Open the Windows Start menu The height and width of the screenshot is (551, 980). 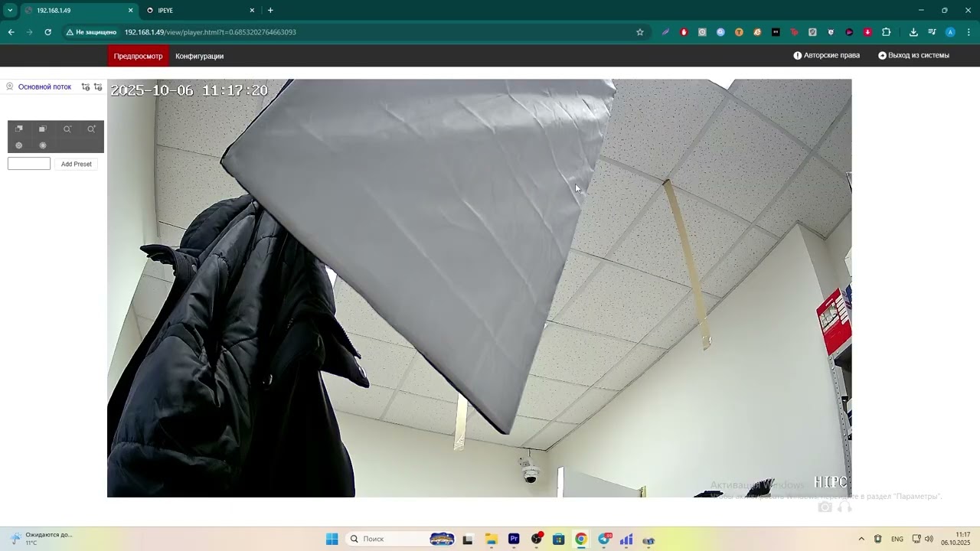coord(332,540)
